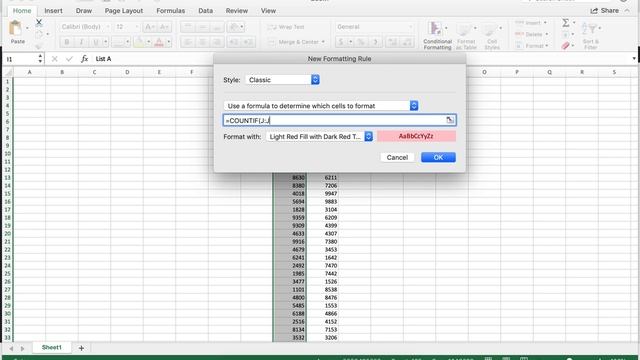Decrease font size with the smaller A icon
640x360 pixels.
click(164, 27)
